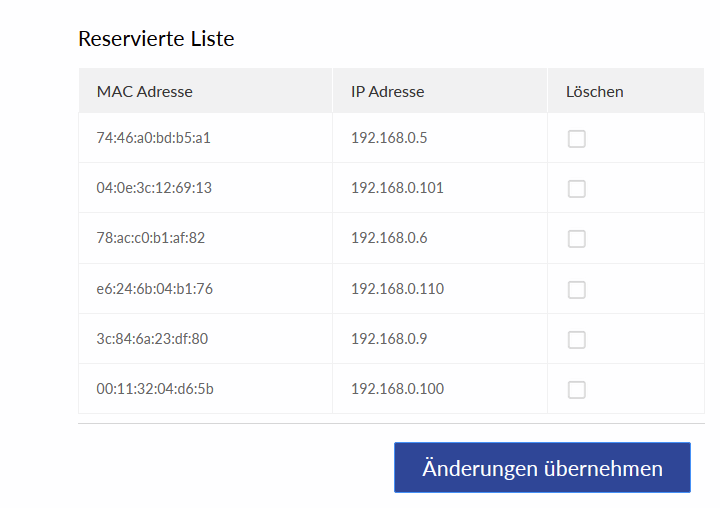Select MAC address e6:24:6b:04:b1:76 cell

[154, 289]
